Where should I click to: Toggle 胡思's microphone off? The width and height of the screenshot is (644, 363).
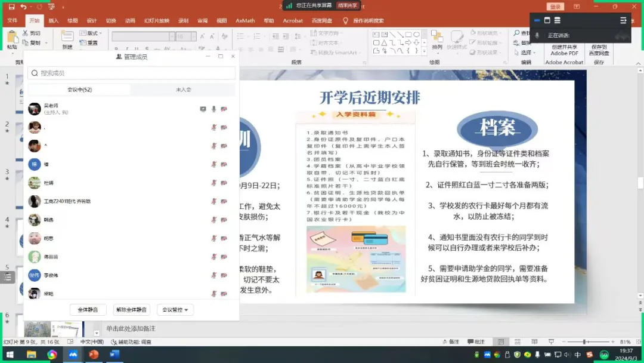pyautogui.click(x=212, y=238)
